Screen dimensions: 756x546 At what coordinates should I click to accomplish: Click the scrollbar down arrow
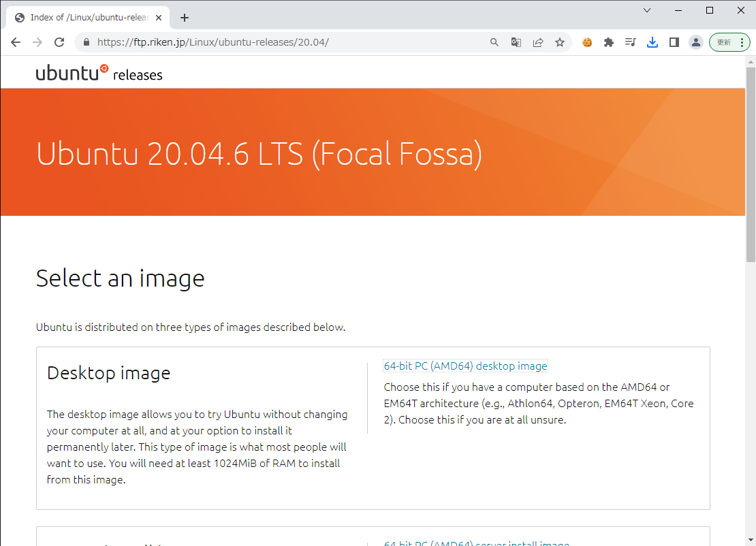[x=751, y=541]
